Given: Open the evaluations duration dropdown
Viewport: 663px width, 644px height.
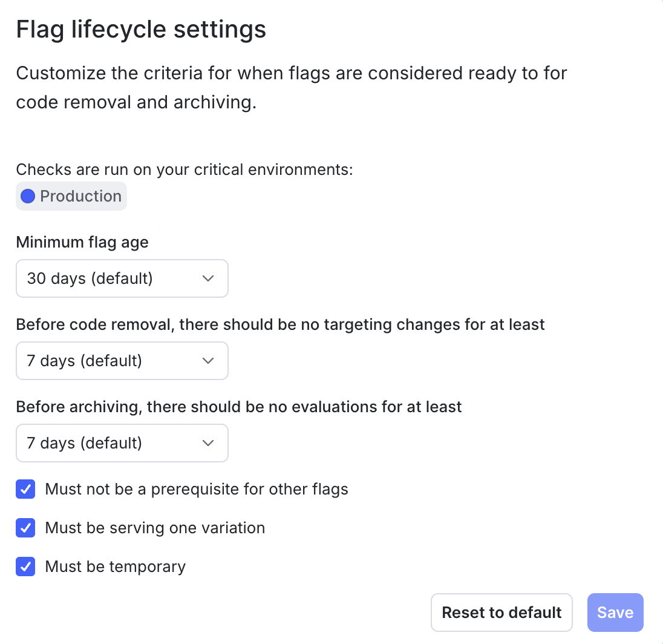Looking at the screenshot, I should pos(121,443).
